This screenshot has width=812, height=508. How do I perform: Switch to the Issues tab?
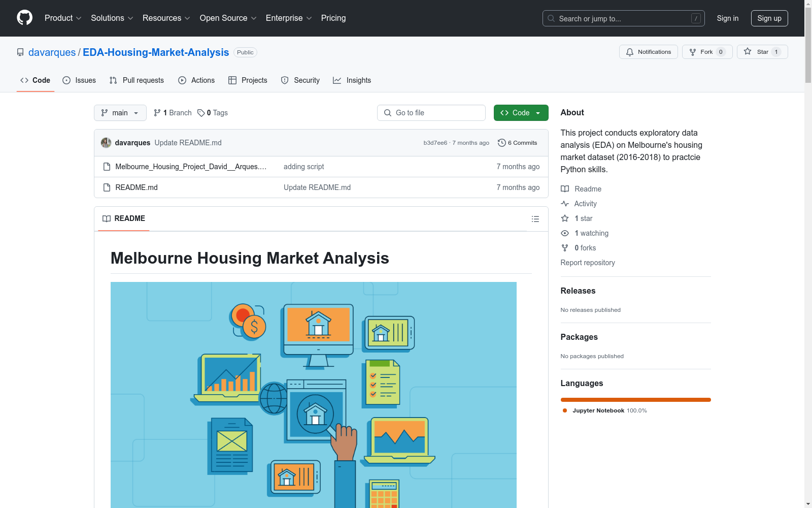click(79, 80)
